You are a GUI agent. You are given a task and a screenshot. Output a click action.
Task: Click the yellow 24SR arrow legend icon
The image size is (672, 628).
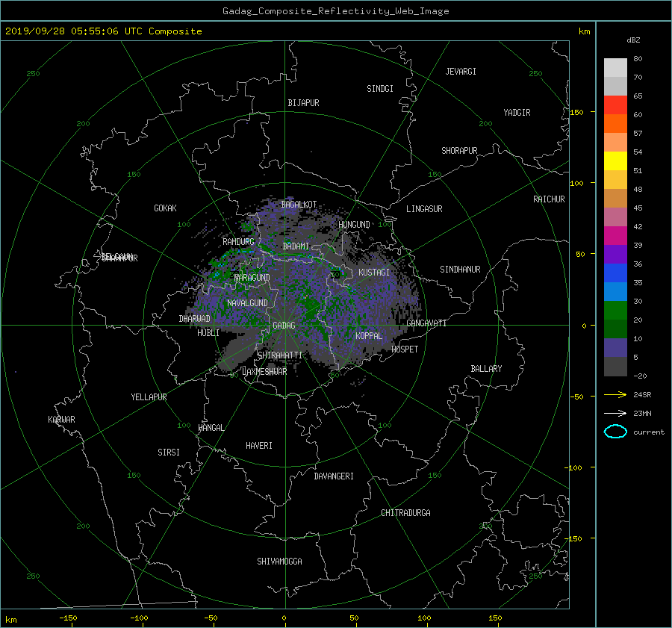[615, 394]
